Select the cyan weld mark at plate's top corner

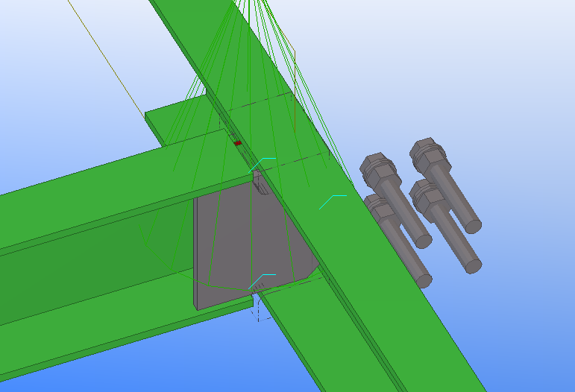(262, 165)
